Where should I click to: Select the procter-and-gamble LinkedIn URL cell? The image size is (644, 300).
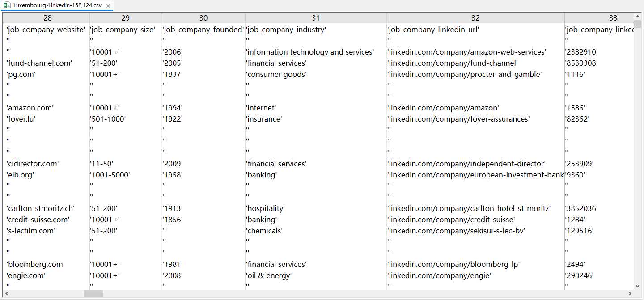[475, 74]
